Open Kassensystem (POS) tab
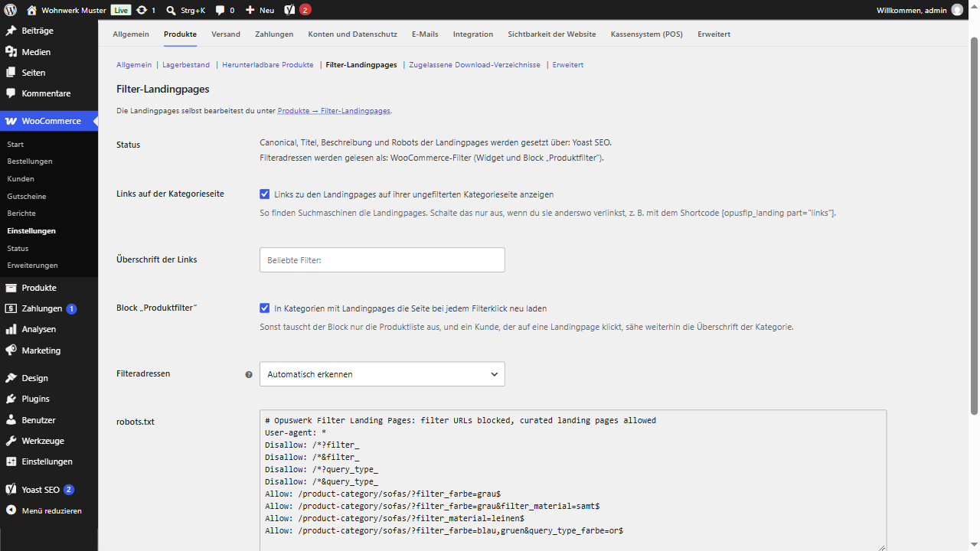 pos(647,34)
